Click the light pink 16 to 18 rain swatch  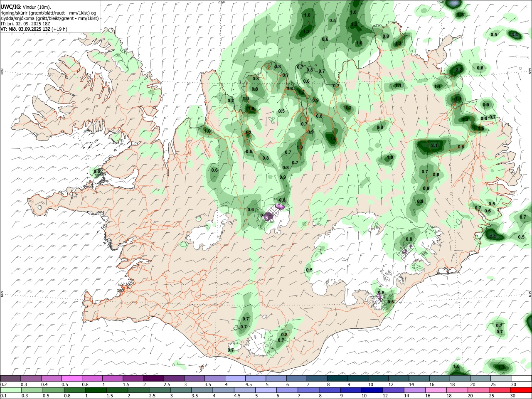(x=436, y=390)
